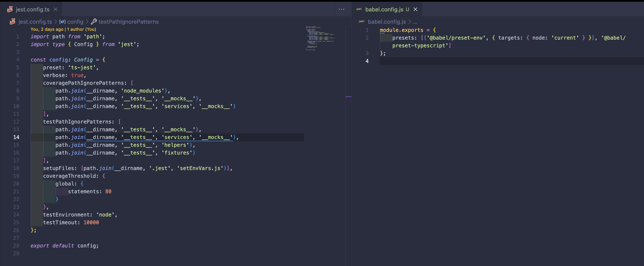Open the editor More Actions ellipsis

(x=342, y=9)
